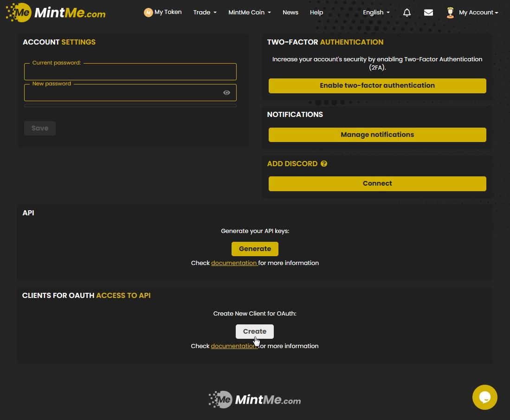Click the Add Discord help question icon

point(324,164)
